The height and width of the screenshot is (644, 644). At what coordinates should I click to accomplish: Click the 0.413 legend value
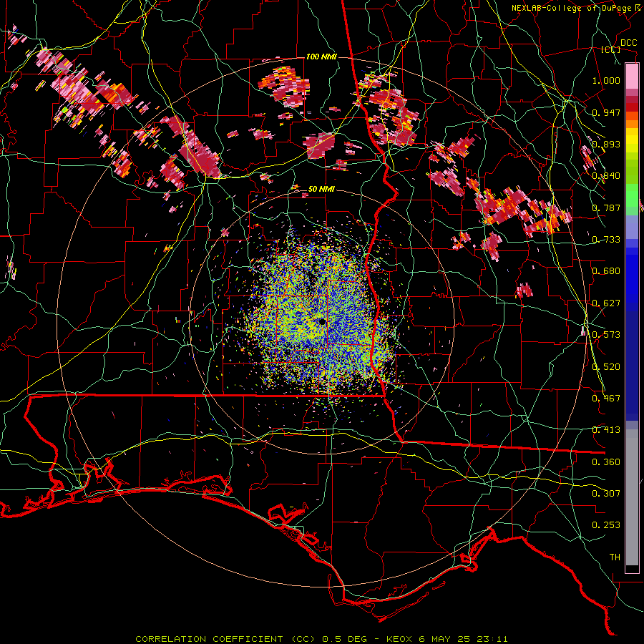coord(606,430)
